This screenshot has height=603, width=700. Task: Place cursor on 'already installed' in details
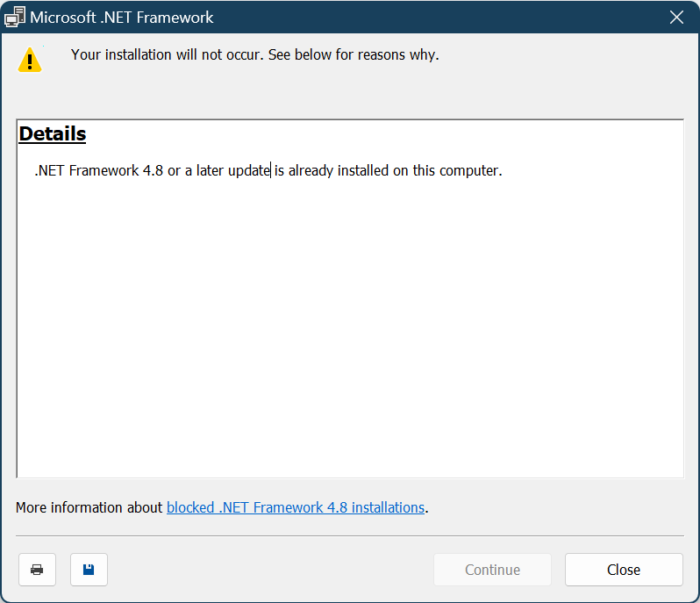pos(338,170)
